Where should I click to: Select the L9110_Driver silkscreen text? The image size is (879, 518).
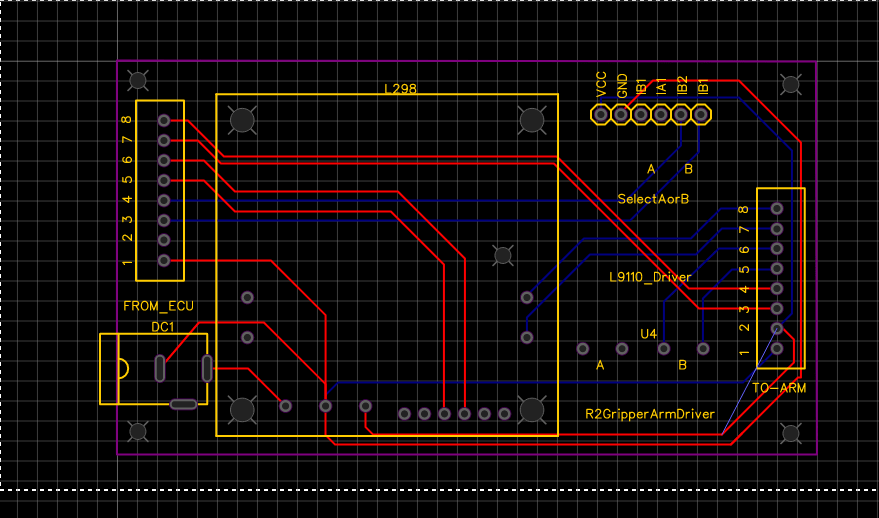[x=650, y=276]
